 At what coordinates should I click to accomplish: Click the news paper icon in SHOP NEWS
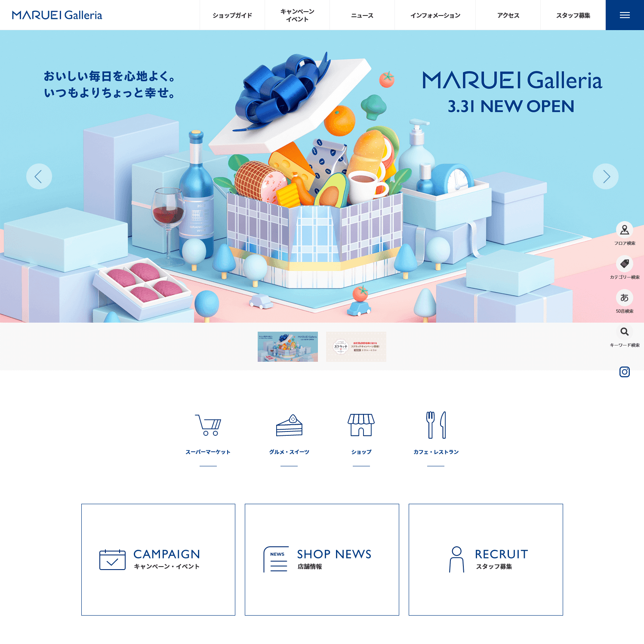click(x=276, y=559)
